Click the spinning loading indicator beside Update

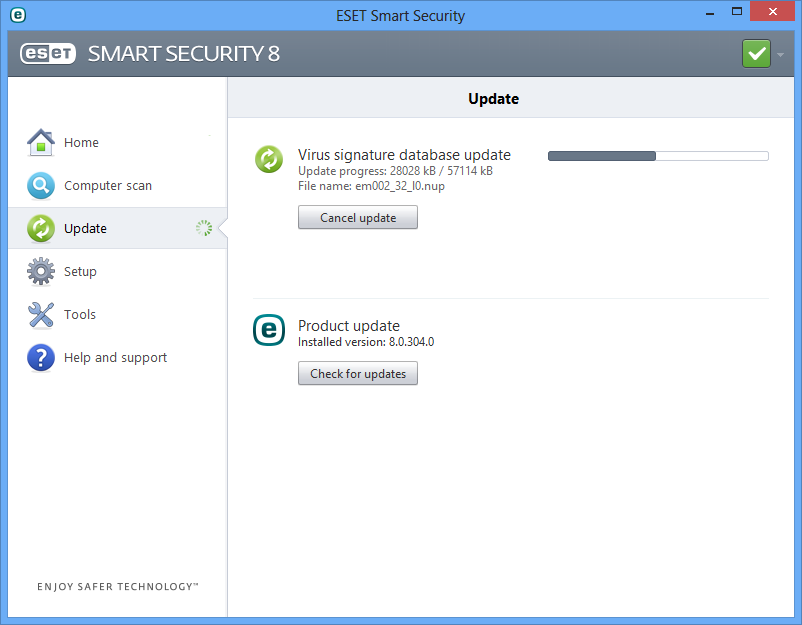(x=204, y=229)
